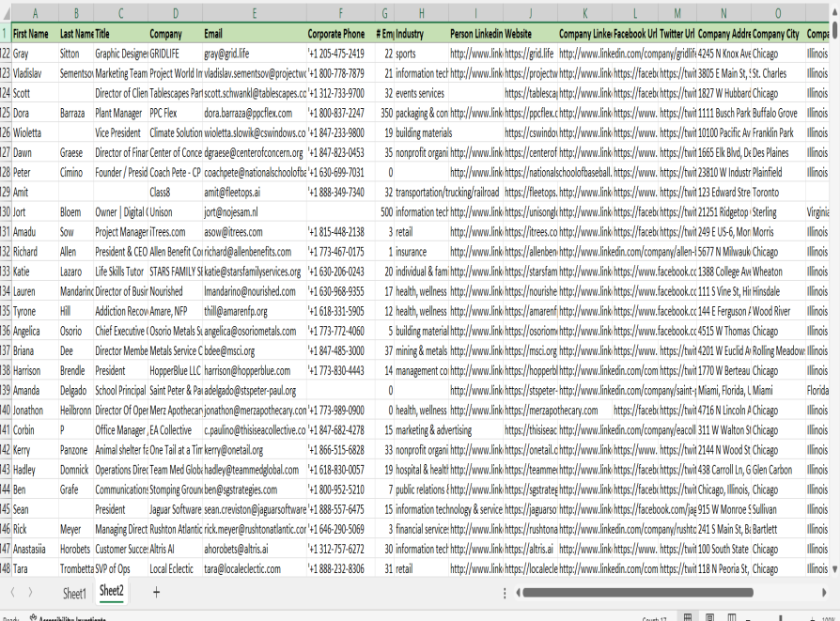Switch to Page Break Preview in status bar
The width and height of the screenshot is (840, 621).
tap(731, 618)
